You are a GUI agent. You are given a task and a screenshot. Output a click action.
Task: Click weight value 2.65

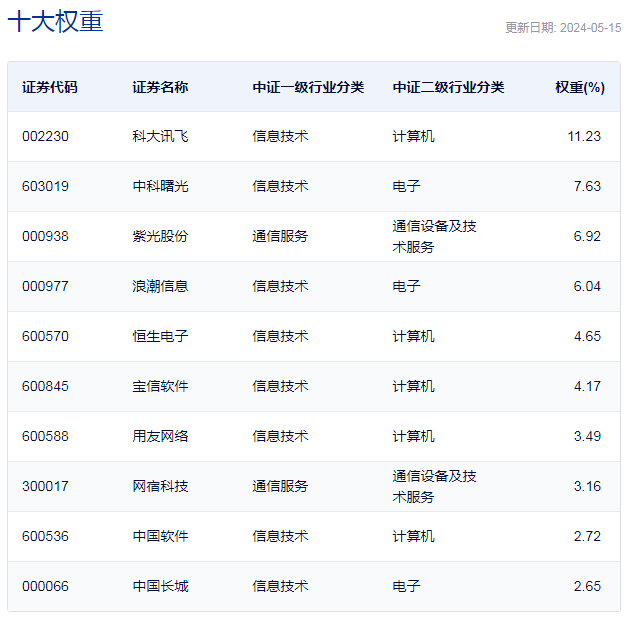point(587,586)
